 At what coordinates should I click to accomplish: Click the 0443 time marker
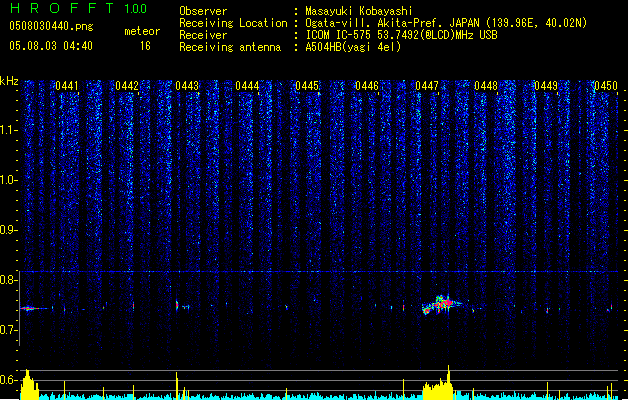click(187, 86)
